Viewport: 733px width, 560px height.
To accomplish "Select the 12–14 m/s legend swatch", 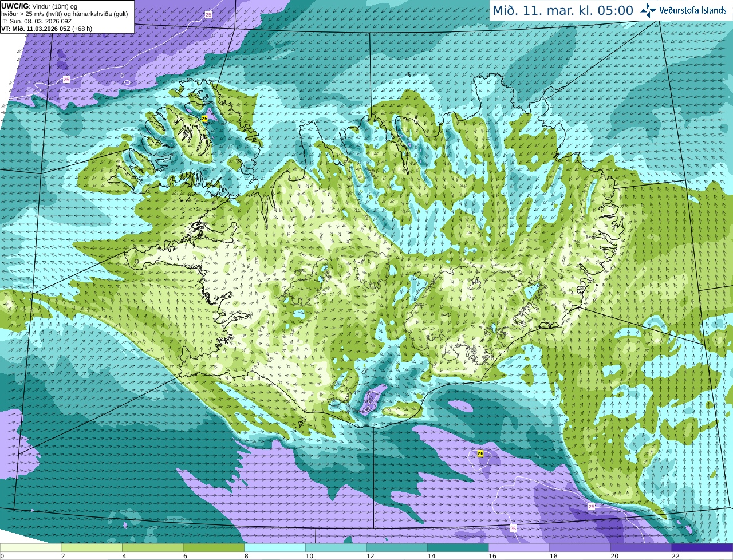I will coord(397,548).
